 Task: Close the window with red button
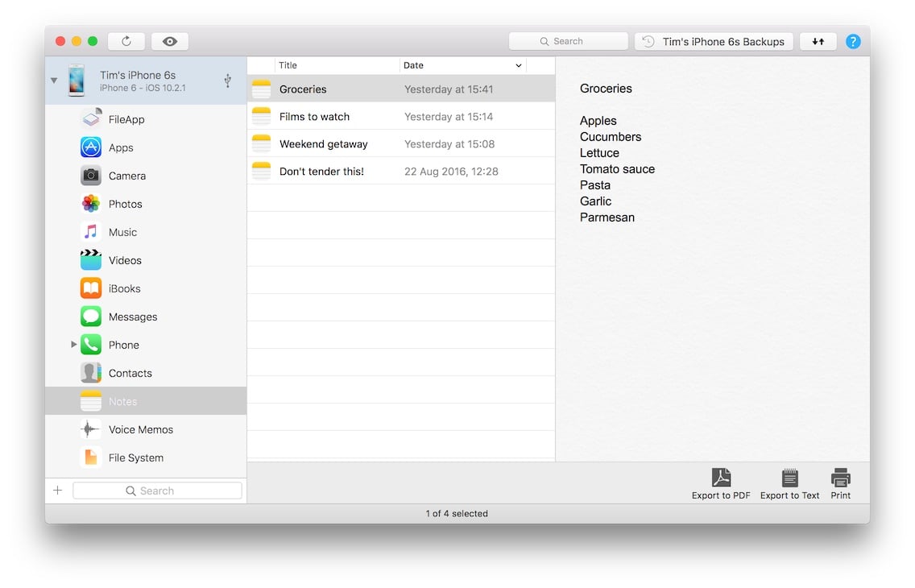coord(60,41)
